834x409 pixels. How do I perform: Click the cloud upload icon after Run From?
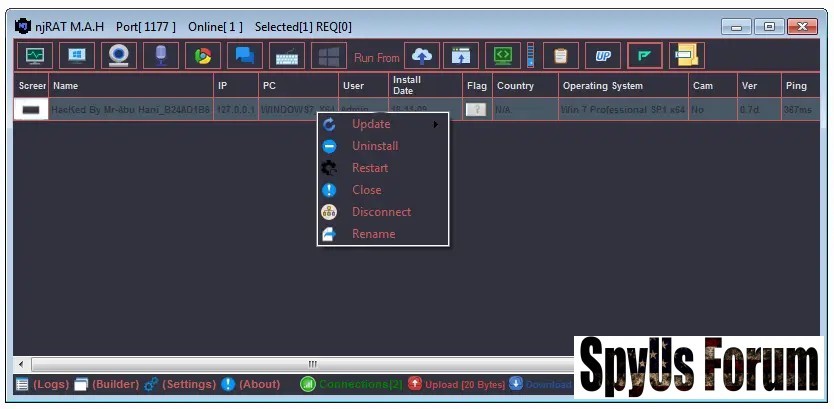pos(421,57)
